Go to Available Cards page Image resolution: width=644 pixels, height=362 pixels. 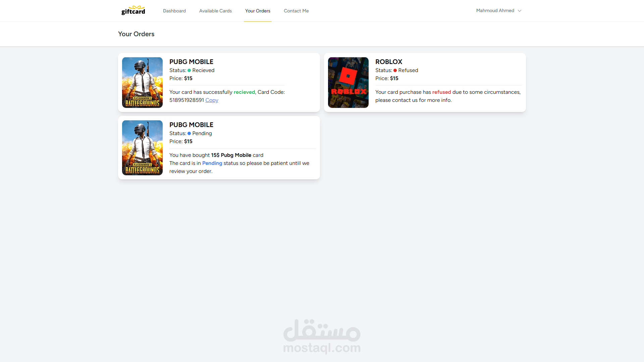click(x=215, y=11)
